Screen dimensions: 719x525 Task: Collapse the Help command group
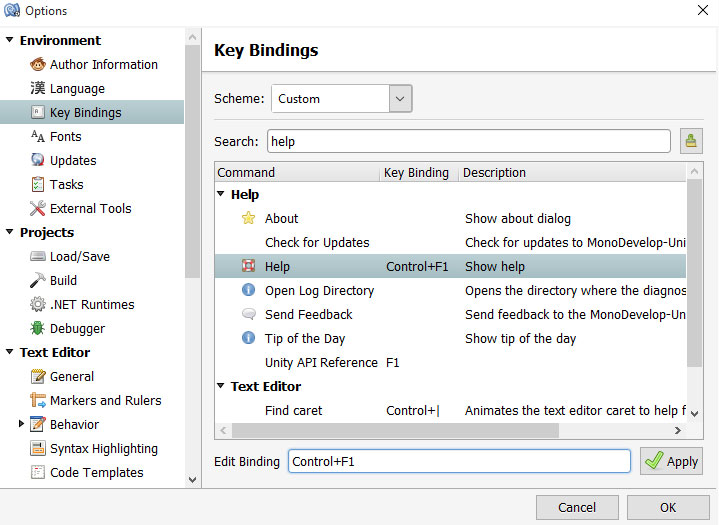click(x=221, y=194)
